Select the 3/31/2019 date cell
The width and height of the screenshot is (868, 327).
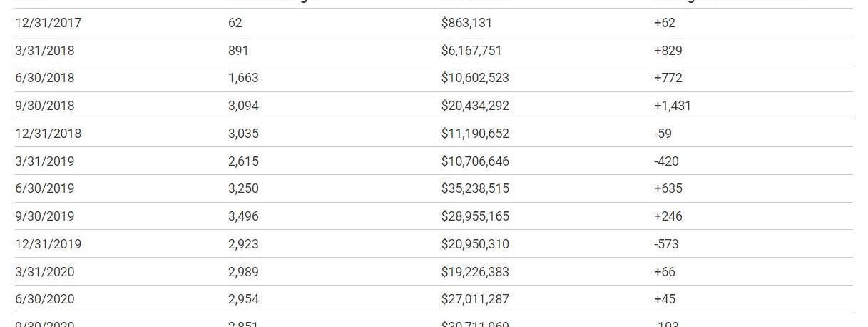(44, 161)
